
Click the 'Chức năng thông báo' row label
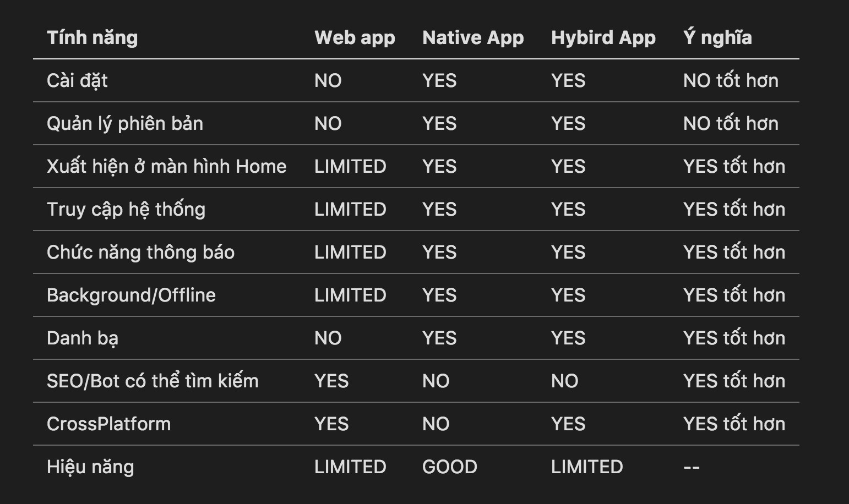tap(140, 252)
